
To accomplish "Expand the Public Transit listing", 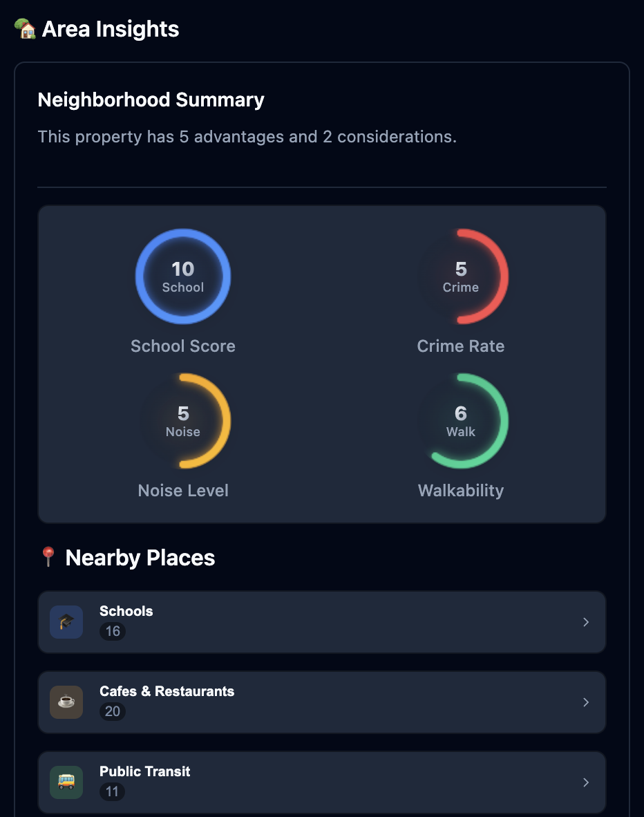I will click(322, 782).
